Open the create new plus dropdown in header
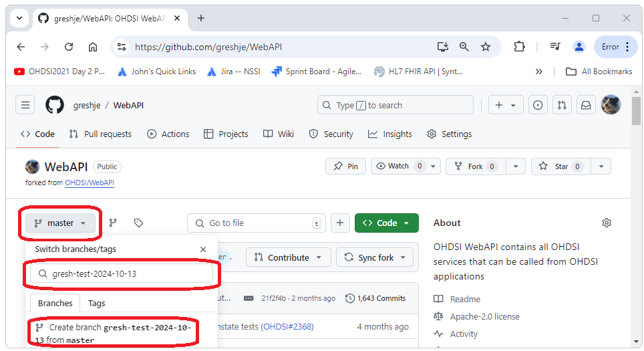Screen dimensions: 644x351 506,105
